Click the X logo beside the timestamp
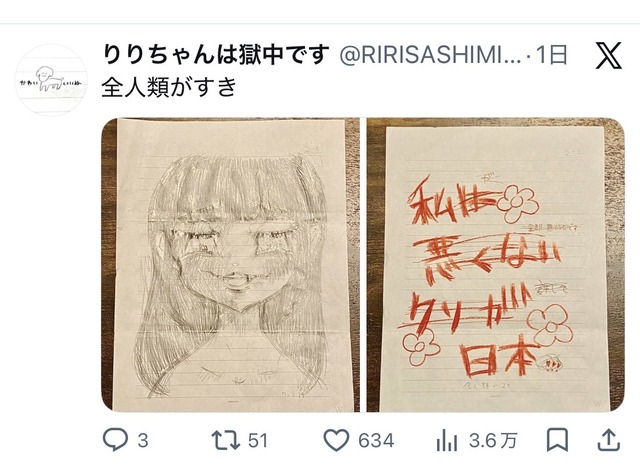640x468 pixels. coord(608,55)
